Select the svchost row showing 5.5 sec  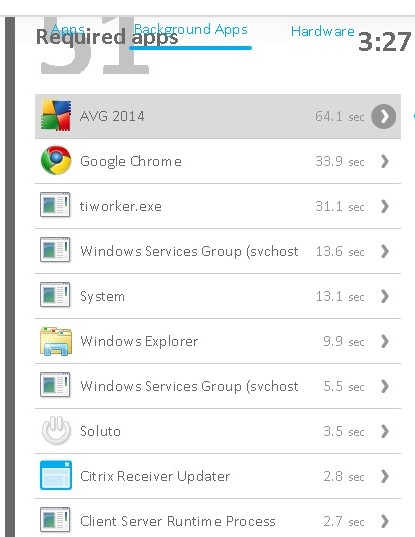218,386
